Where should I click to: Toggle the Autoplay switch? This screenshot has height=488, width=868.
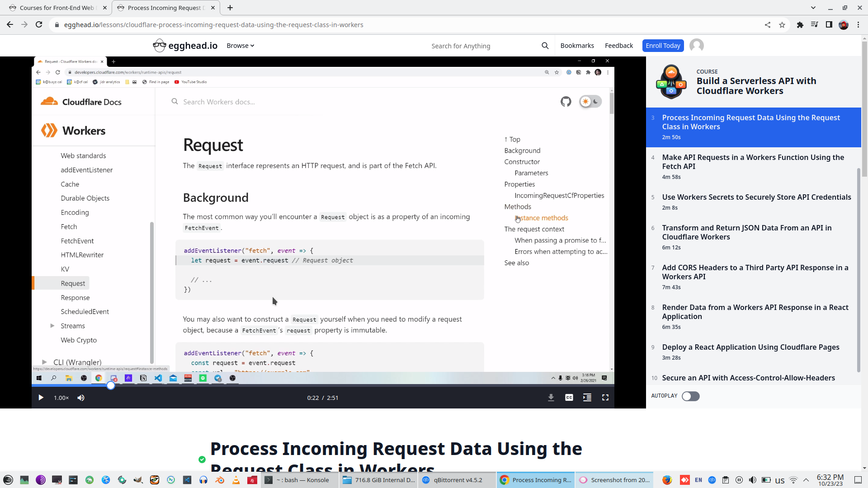690,396
